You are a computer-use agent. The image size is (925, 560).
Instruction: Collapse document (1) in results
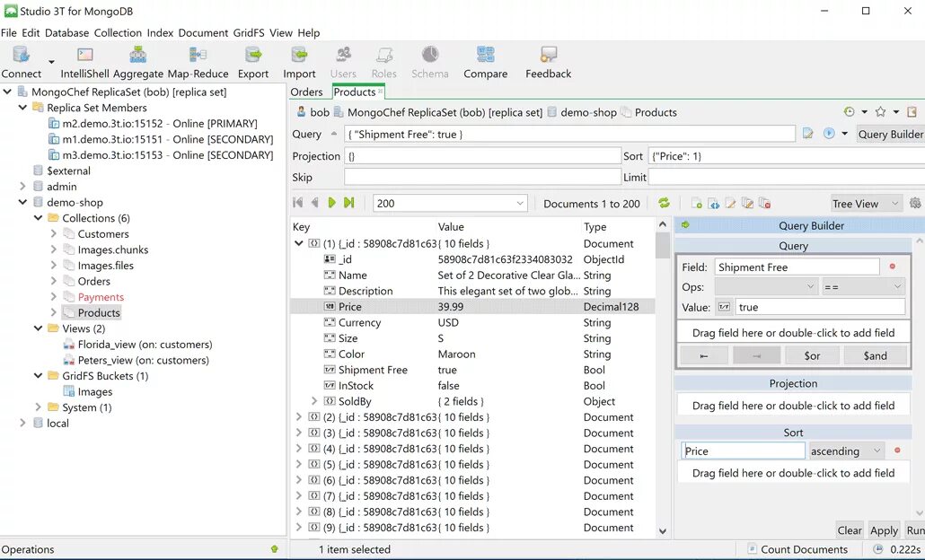299,243
